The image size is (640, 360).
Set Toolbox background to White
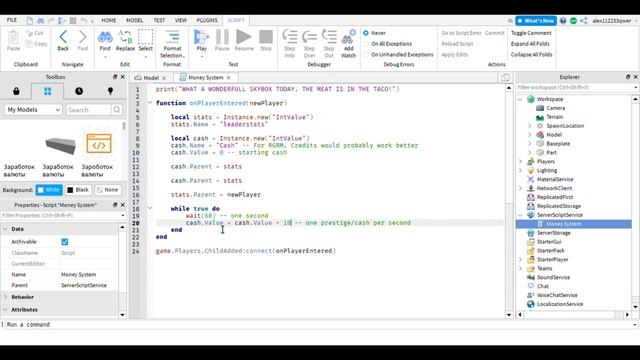coord(49,190)
